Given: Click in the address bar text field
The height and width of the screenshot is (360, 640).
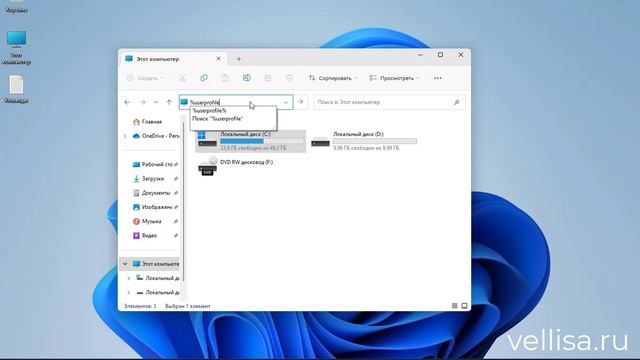Looking at the screenshot, I should click(x=235, y=102).
